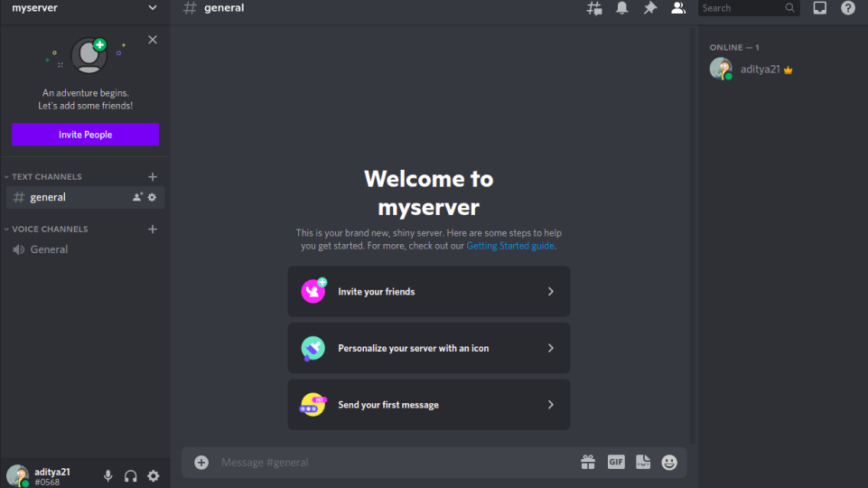Viewport: 868px width, 488px height.
Task: Click the attachment plus button
Action: (x=201, y=462)
